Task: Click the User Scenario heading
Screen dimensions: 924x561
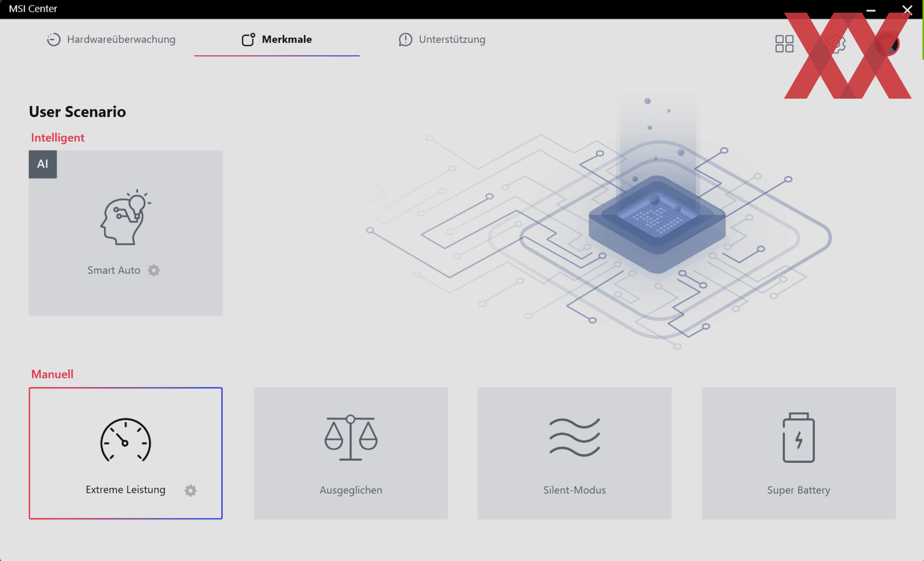Action: pyautogui.click(x=77, y=112)
